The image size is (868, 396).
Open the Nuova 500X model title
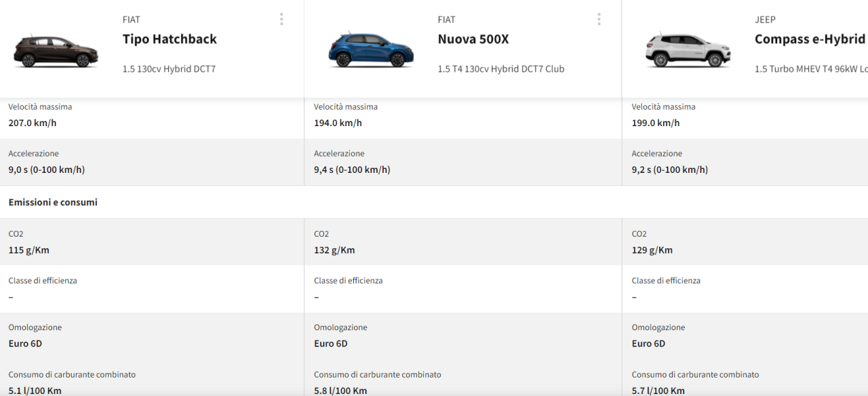[473, 39]
